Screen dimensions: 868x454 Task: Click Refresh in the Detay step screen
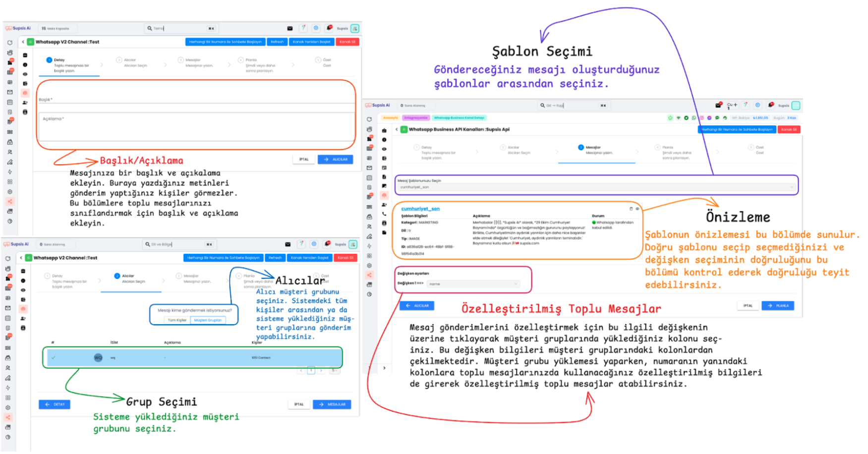(277, 42)
